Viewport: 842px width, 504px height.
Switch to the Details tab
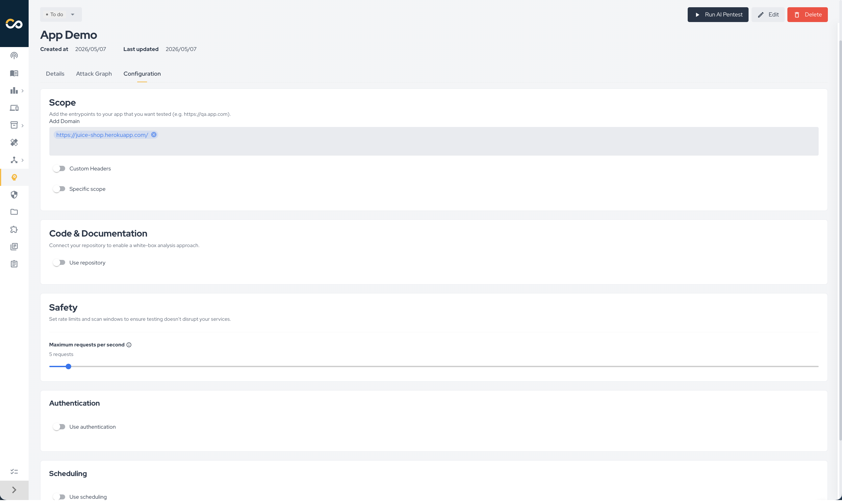(x=55, y=74)
